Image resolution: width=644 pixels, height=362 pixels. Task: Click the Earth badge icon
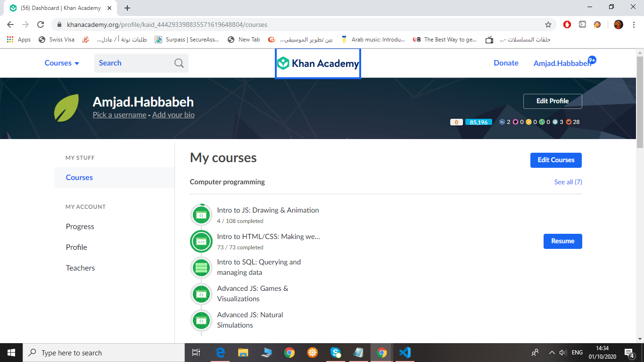click(x=542, y=122)
